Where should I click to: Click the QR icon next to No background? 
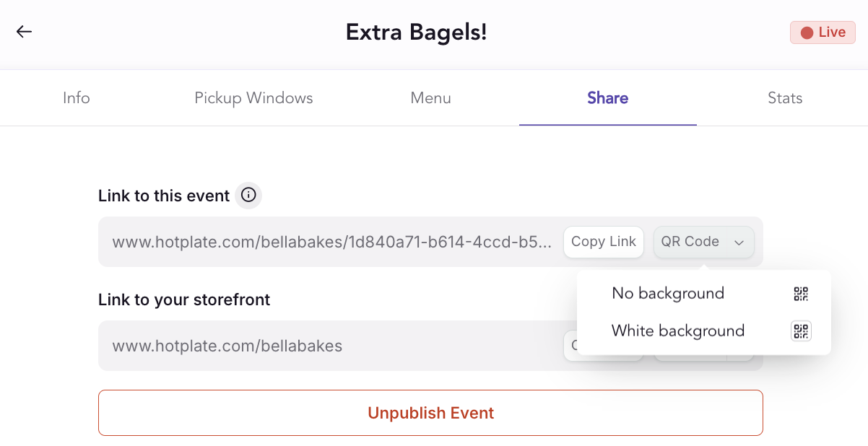tap(801, 294)
